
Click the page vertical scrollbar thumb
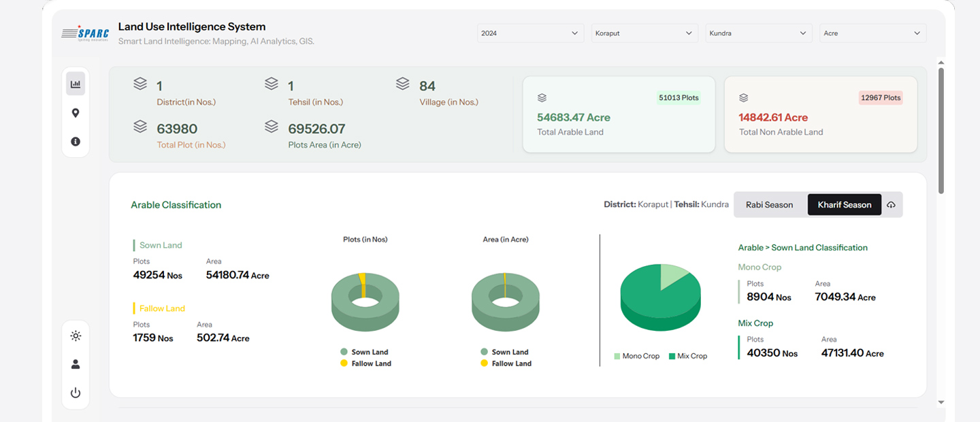click(941, 130)
